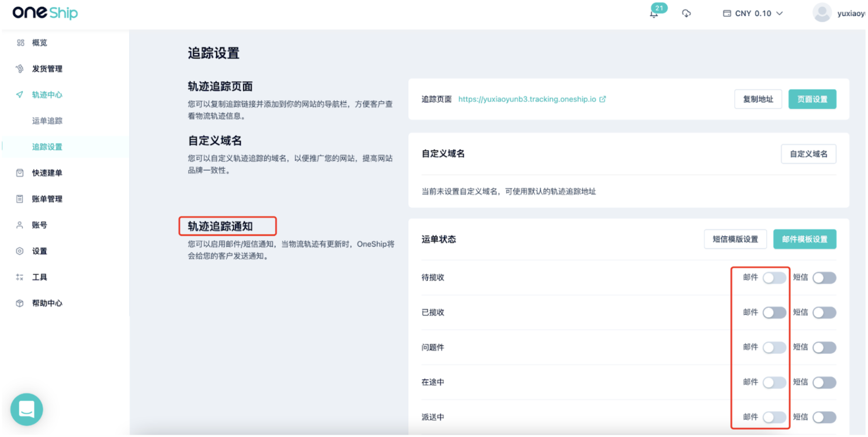Open 运单追踪 submenu item

(x=47, y=121)
